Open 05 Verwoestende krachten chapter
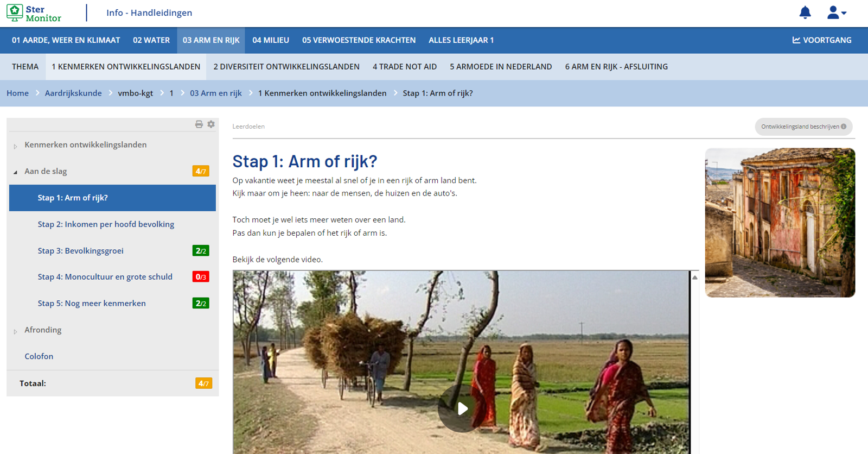 pyautogui.click(x=359, y=40)
